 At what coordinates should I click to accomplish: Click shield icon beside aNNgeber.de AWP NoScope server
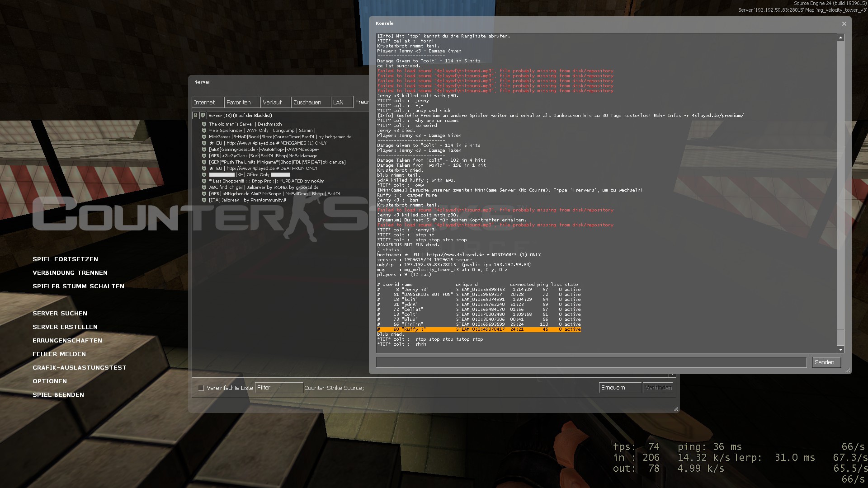pos(204,194)
